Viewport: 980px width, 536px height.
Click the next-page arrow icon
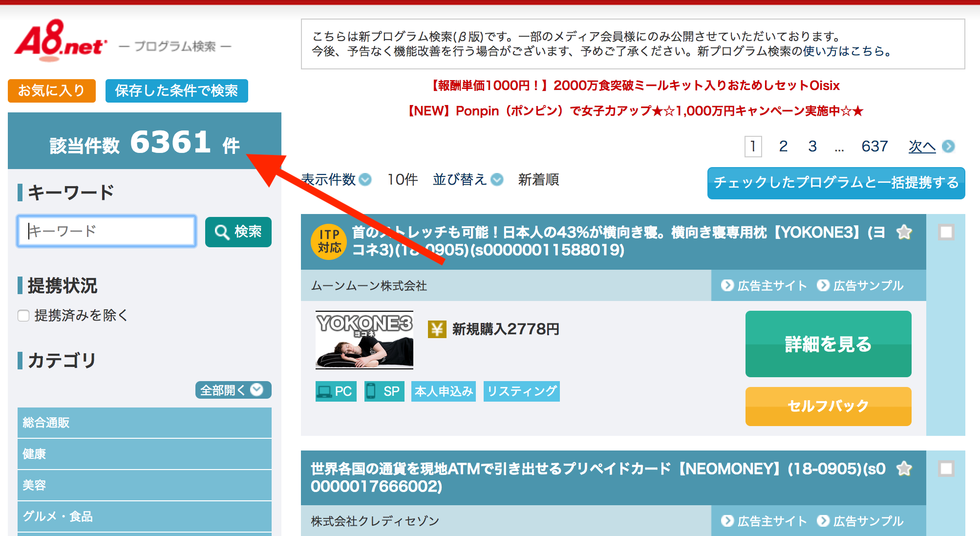pos(948,146)
